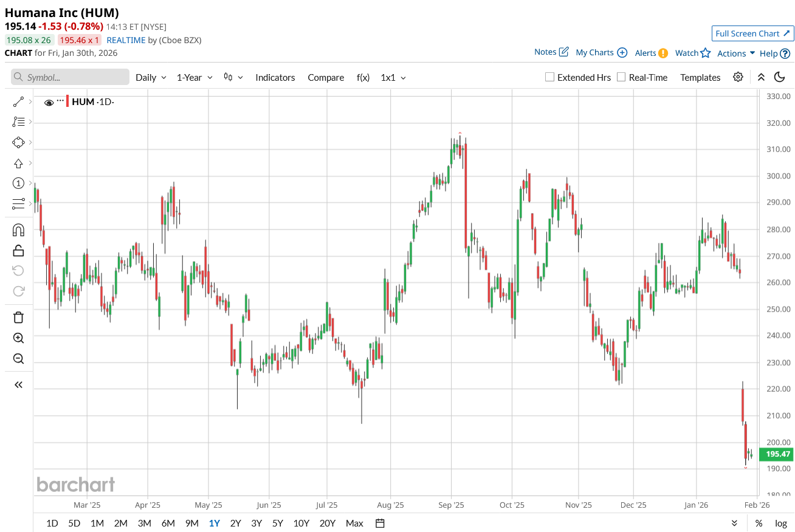Image resolution: width=795 pixels, height=532 pixels.
Task: Toggle lock on chart drawings
Action: pos(18,250)
